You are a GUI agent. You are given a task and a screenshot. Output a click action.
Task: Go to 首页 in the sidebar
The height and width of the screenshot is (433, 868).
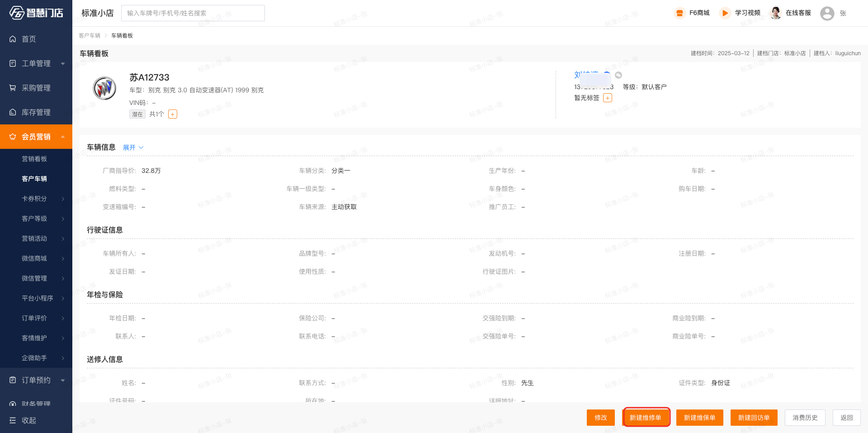point(29,39)
